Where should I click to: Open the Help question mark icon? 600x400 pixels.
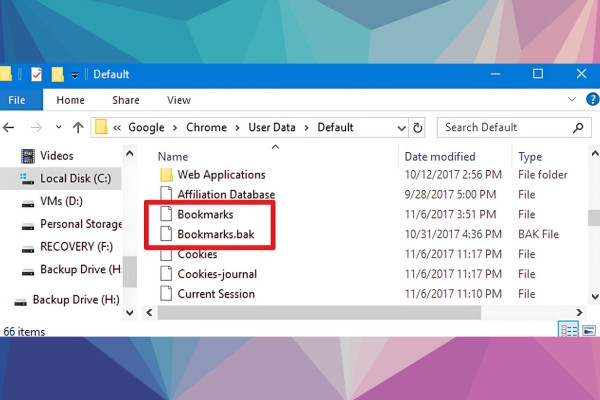click(592, 99)
